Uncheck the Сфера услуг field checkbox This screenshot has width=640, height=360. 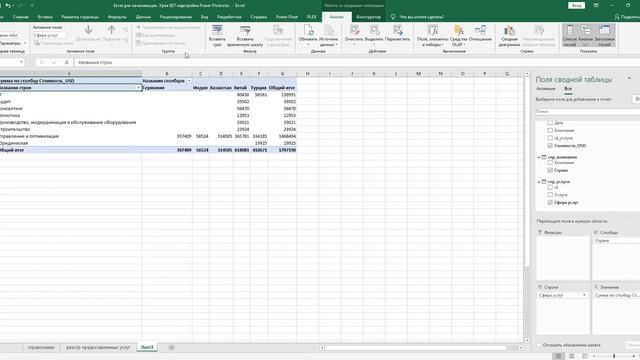pos(550,202)
